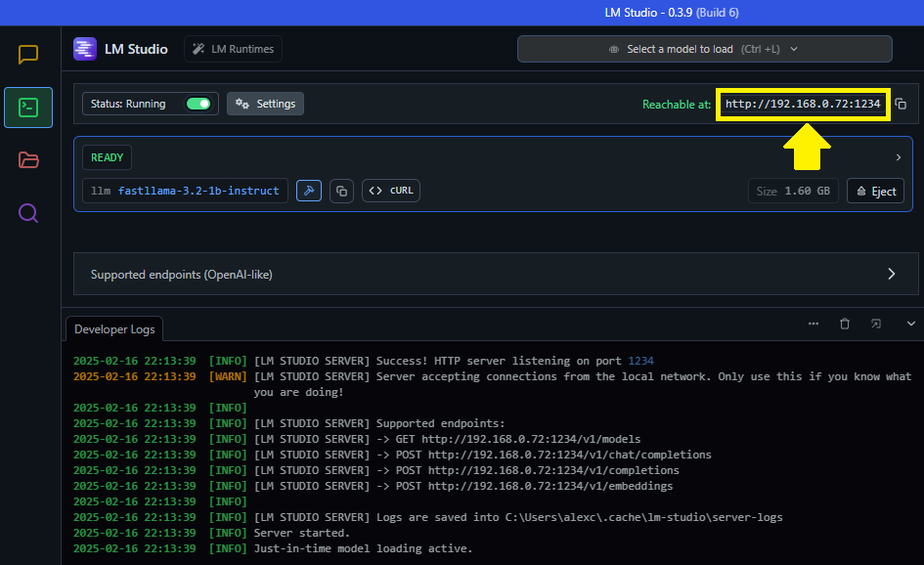
Task: Click the fastllama-3.2-1b-instruct model name
Action: click(198, 191)
